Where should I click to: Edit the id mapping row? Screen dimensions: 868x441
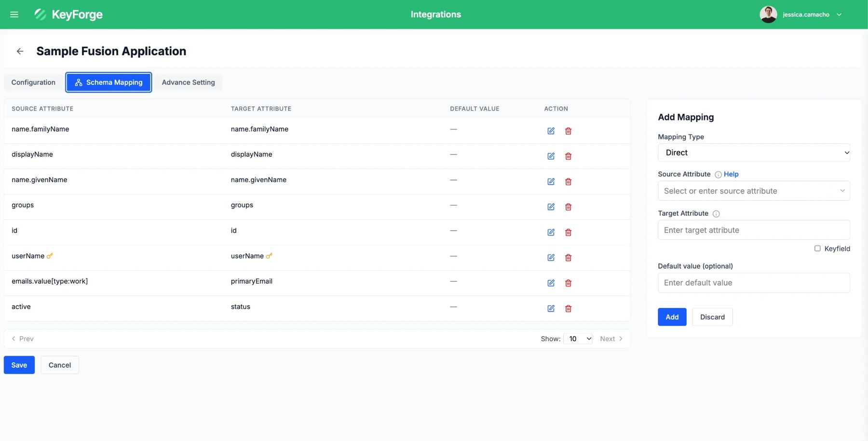551,232
